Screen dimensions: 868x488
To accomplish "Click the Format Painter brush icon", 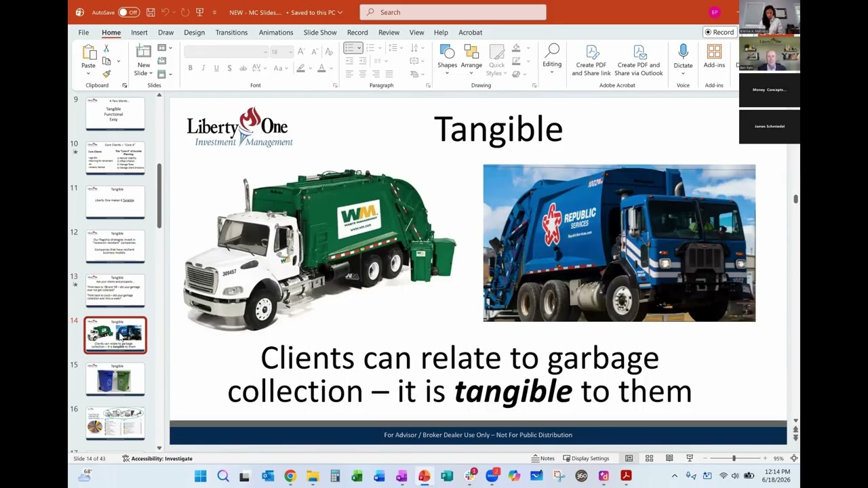I will coord(106,73).
